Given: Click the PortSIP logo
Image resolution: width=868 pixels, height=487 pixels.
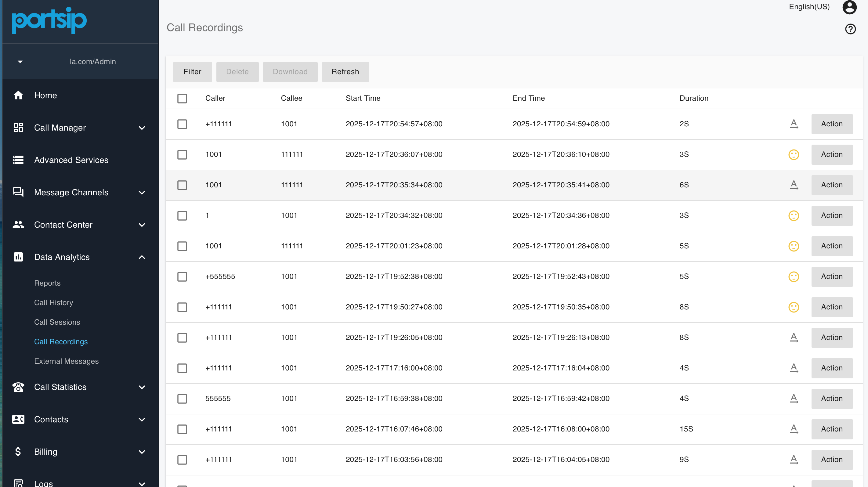Looking at the screenshot, I should click(49, 20).
